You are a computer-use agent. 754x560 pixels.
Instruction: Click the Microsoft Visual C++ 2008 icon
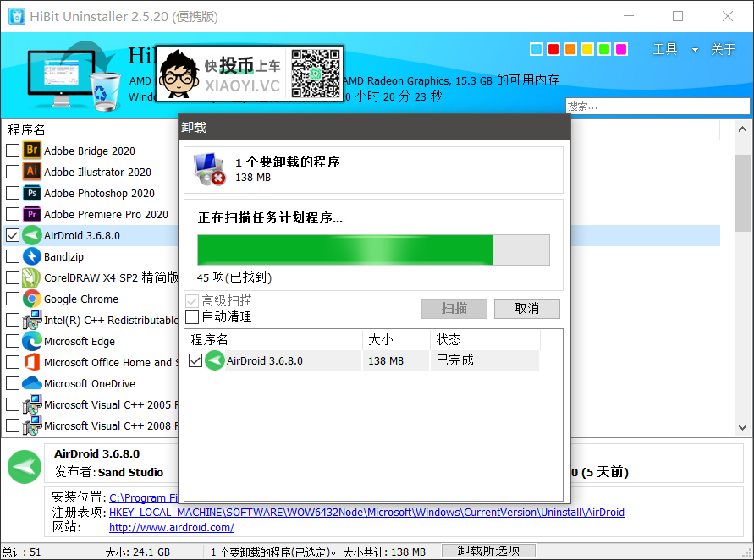(x=32, y=425)
